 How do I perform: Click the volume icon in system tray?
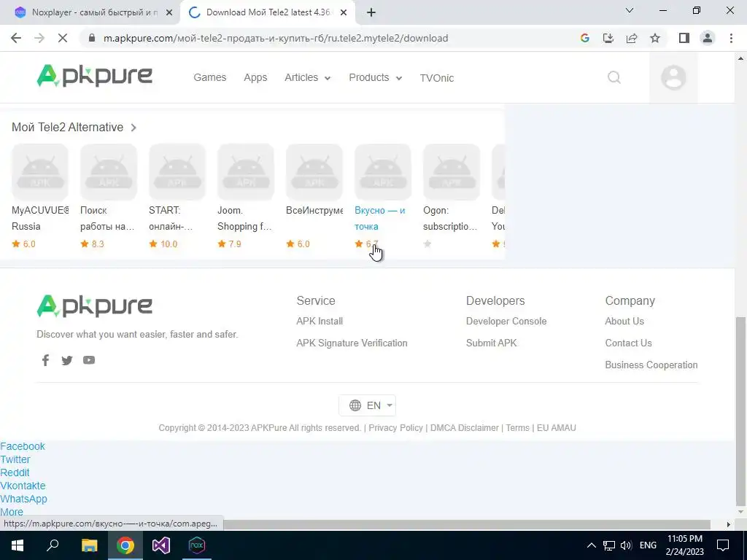(626, 545)
